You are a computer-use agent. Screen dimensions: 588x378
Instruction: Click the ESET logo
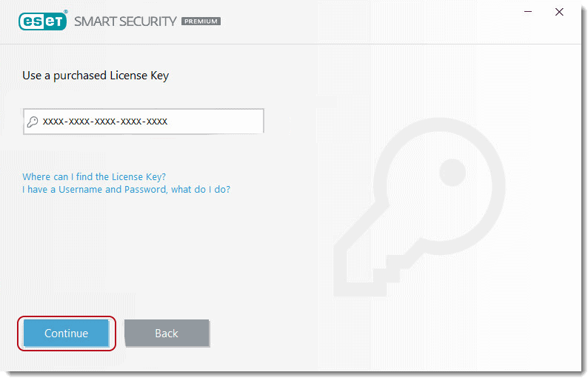[x=42, y=21]
